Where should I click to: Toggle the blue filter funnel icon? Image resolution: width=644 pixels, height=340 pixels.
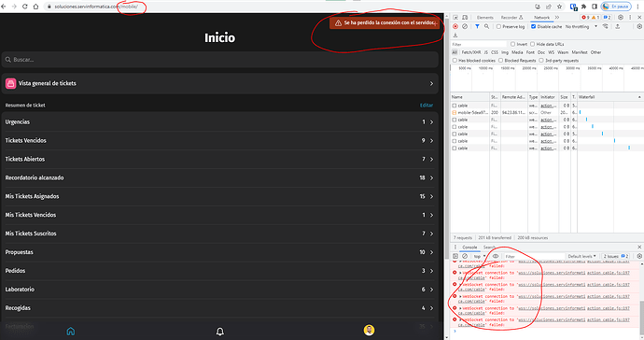(477, 26)
